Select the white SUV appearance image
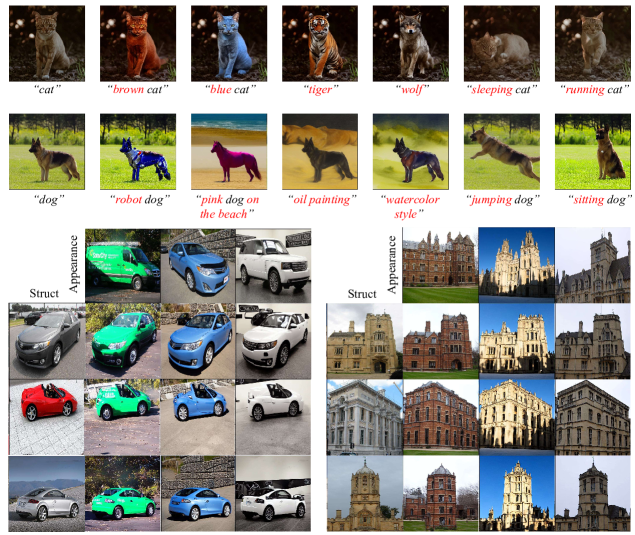Screen dimensions: 635x535 point(273,265)
